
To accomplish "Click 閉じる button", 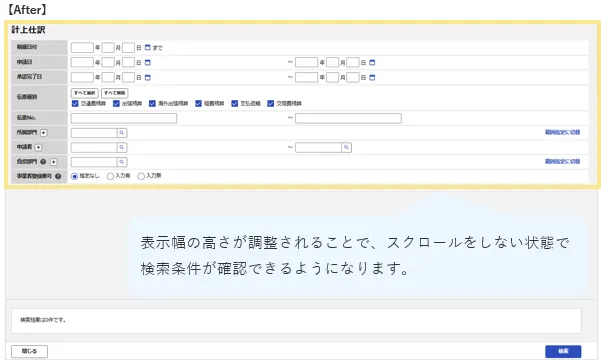I will (30, 351).
